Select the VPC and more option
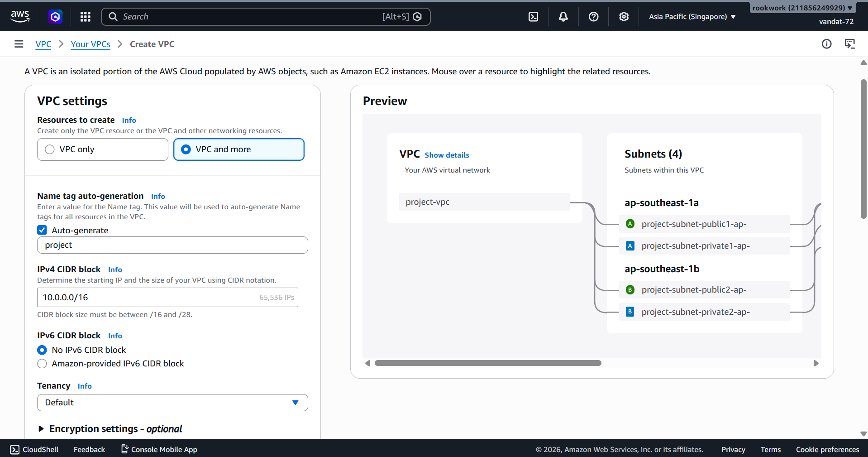 tap(239, 149)
